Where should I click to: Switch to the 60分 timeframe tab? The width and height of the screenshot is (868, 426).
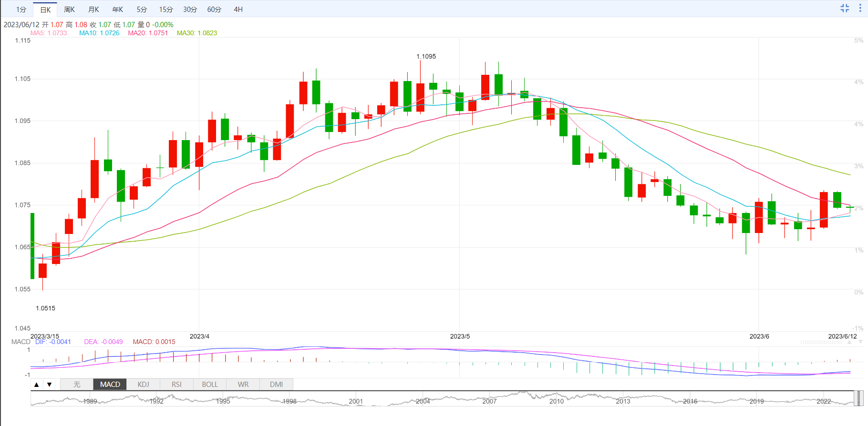(x=214, y=10)
